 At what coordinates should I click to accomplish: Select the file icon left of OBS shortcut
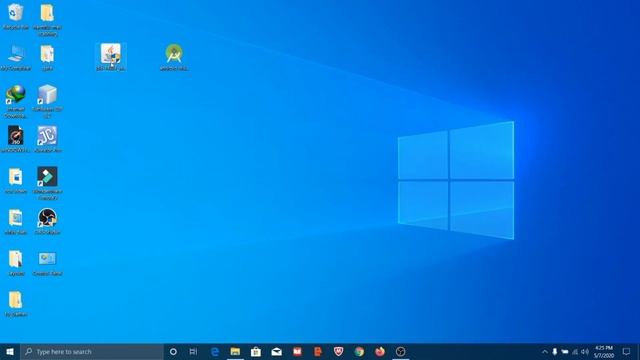tap(16, 222)
